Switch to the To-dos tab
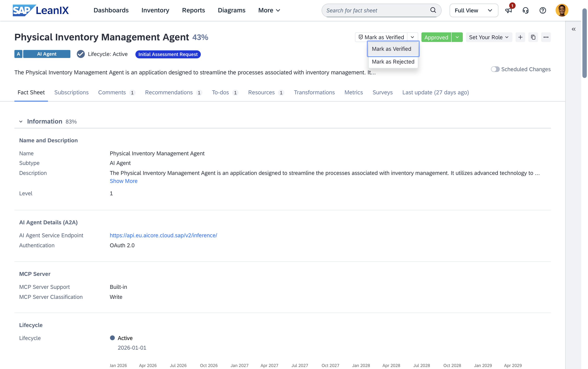 point(225,92)
